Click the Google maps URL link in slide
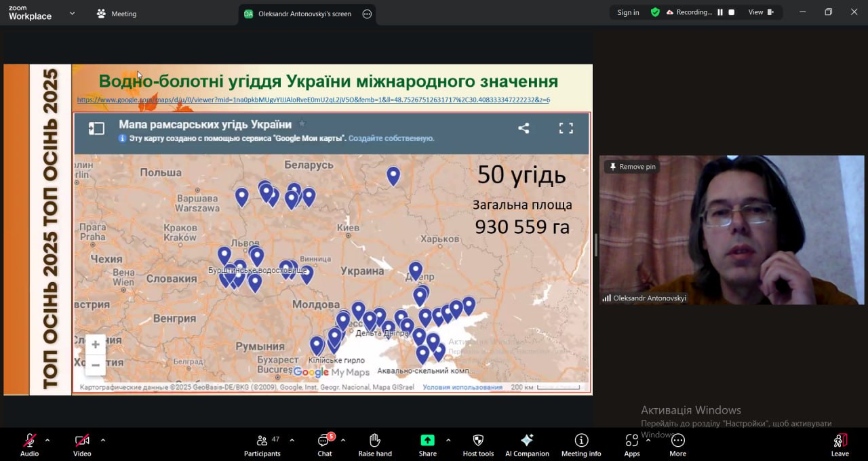Screen dimensions: 868x461 [x=313, y=100]
